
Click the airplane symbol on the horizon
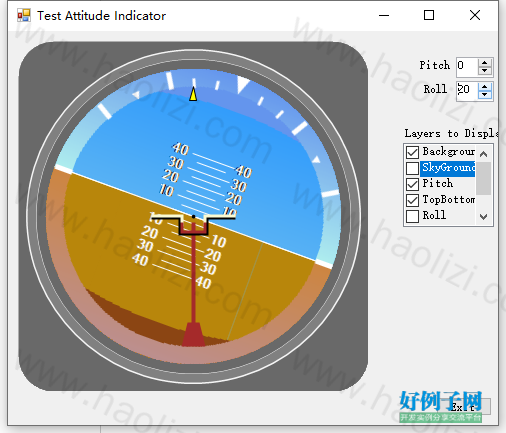(193, 224)
